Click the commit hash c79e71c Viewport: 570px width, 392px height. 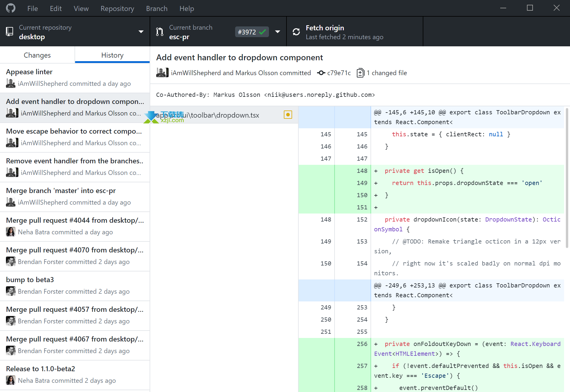pyautogui.click(x=339, y=73)
